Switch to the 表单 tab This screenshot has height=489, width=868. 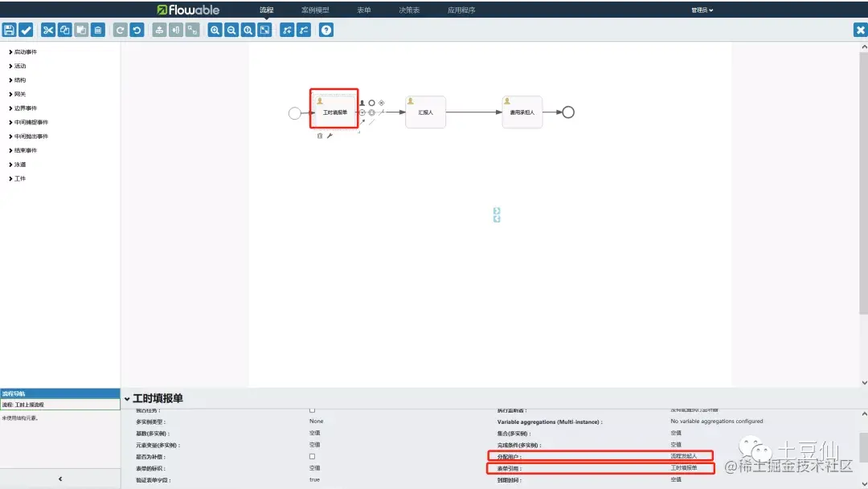(364, 10)
